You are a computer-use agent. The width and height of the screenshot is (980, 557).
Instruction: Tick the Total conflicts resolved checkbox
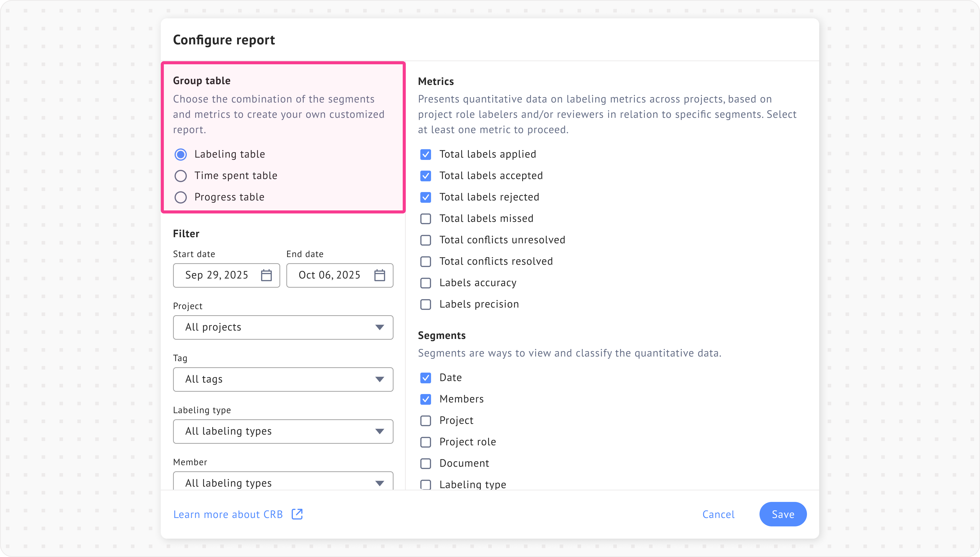(x=425, y=261)
